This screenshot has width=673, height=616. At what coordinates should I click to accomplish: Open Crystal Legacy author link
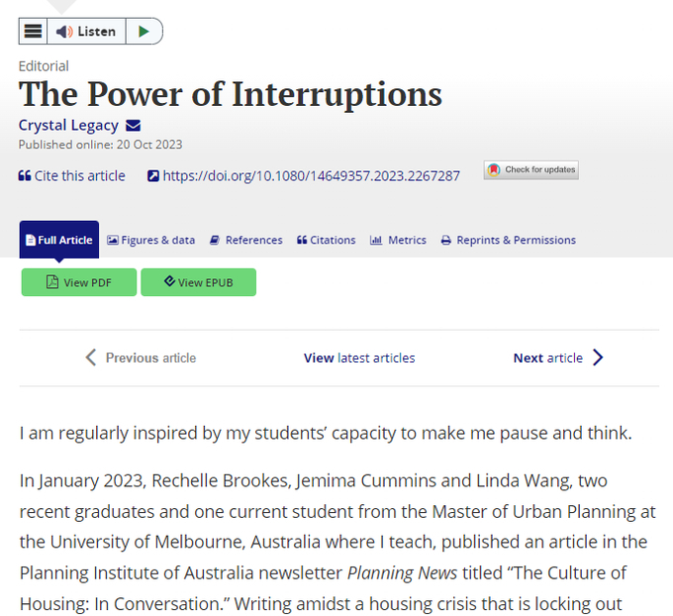point(68,126)
